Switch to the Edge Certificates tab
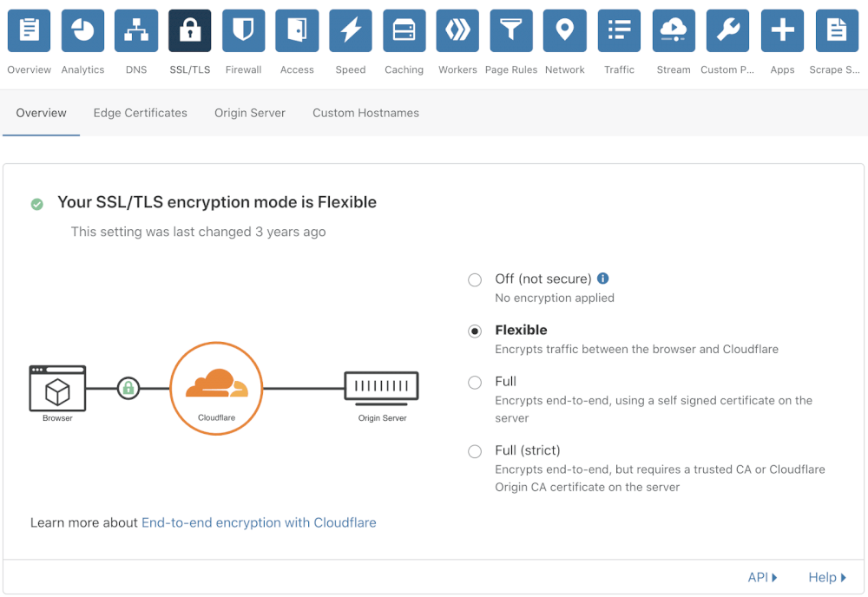Viewport: 868px width, 597px height. [141, 113]
